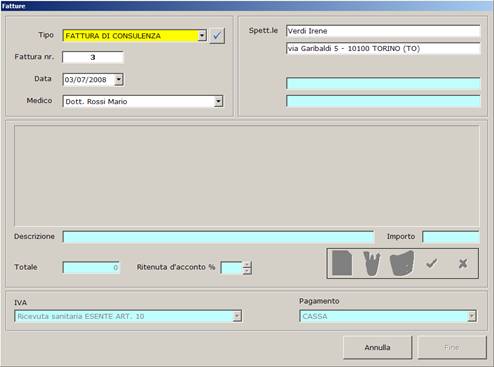Click the tooth icon in item toolbar

(x=372, y=263)
